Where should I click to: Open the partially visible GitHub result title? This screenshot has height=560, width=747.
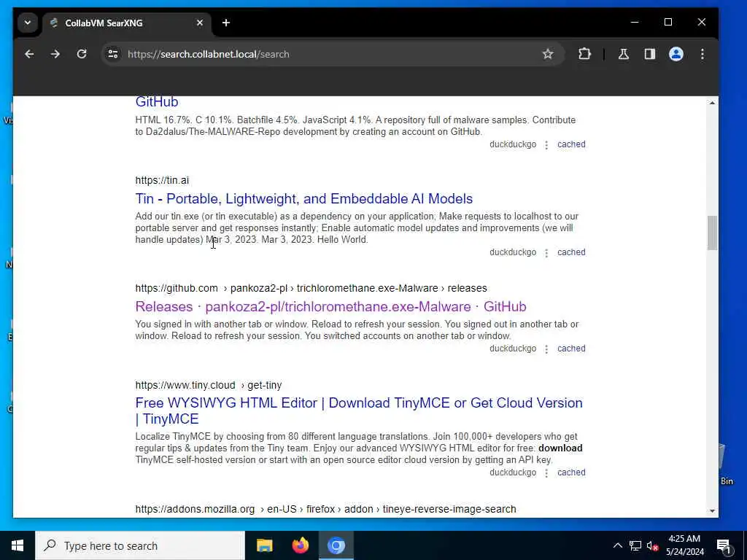click(157, 101)
